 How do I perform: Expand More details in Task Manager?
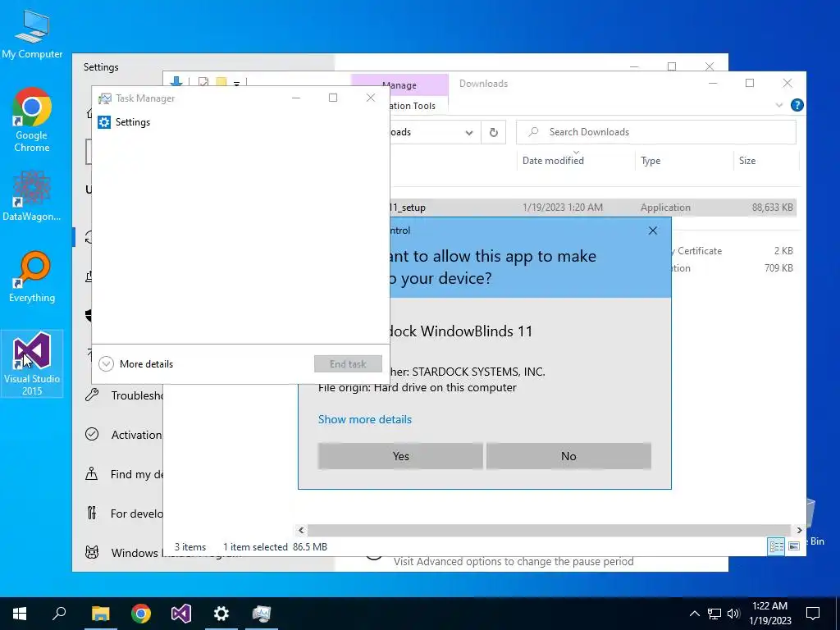(136, 363)
